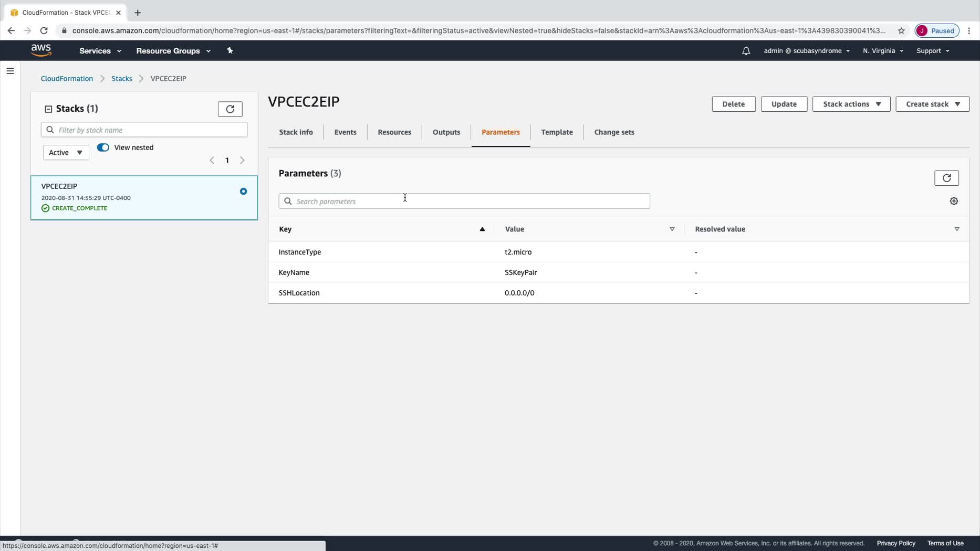The image size is (980, 551).
Task: Open Chrome menu (three dots)
Action: click(969, 30)
